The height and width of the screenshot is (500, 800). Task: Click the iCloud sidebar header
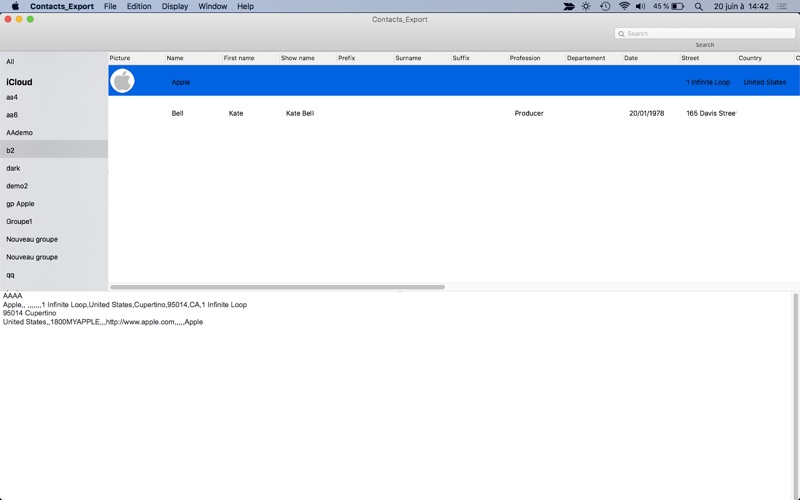click(x=19, y=82)
